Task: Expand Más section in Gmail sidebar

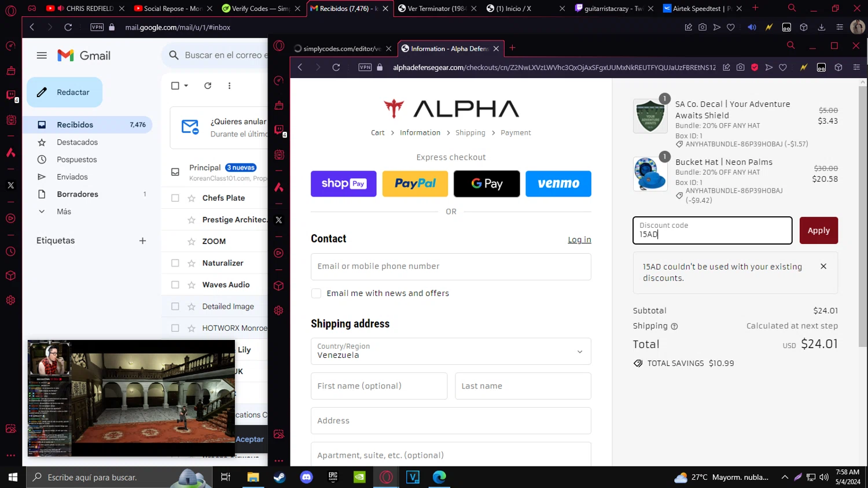Action: pos(64,212)
